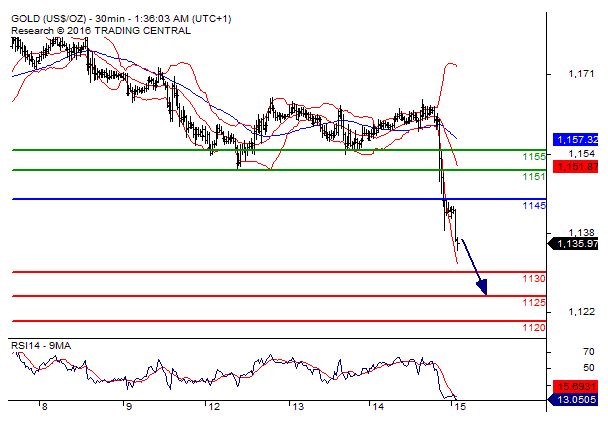Click the black 1,135.97 current price tag
This screenshot has width=608, height=424.
tap(574, 244)
